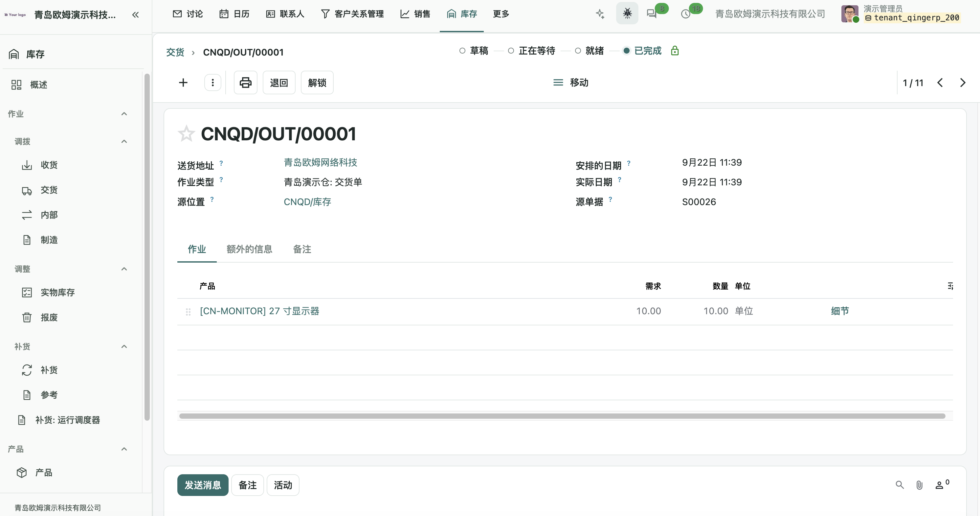Select the 就绪 status stage
This screenshot has width=980, height=516.
click(589, 51)
